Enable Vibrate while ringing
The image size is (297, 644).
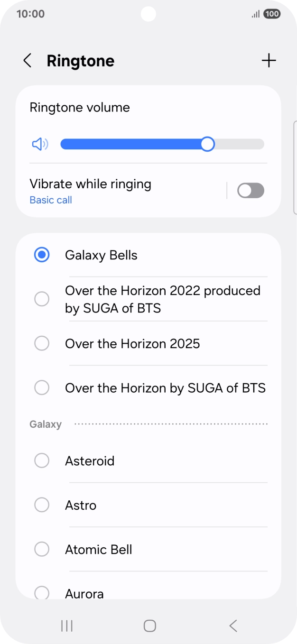[x=251, y=190]
